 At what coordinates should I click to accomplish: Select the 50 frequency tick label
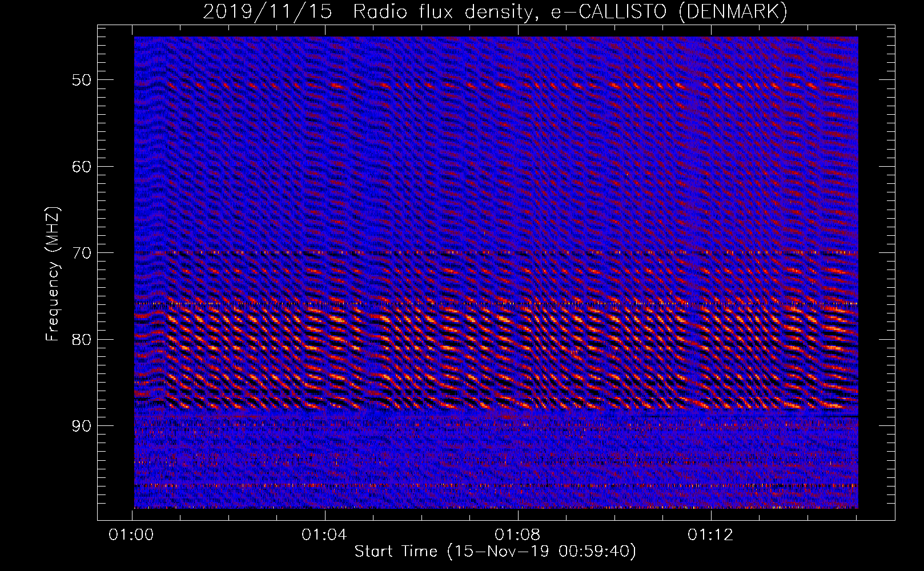(81, 80)
